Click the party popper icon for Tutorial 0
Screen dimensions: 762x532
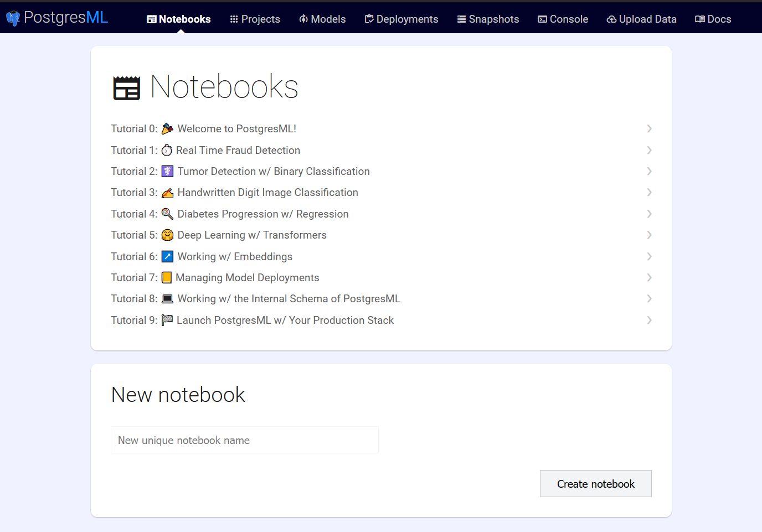(x=167, y=129)
